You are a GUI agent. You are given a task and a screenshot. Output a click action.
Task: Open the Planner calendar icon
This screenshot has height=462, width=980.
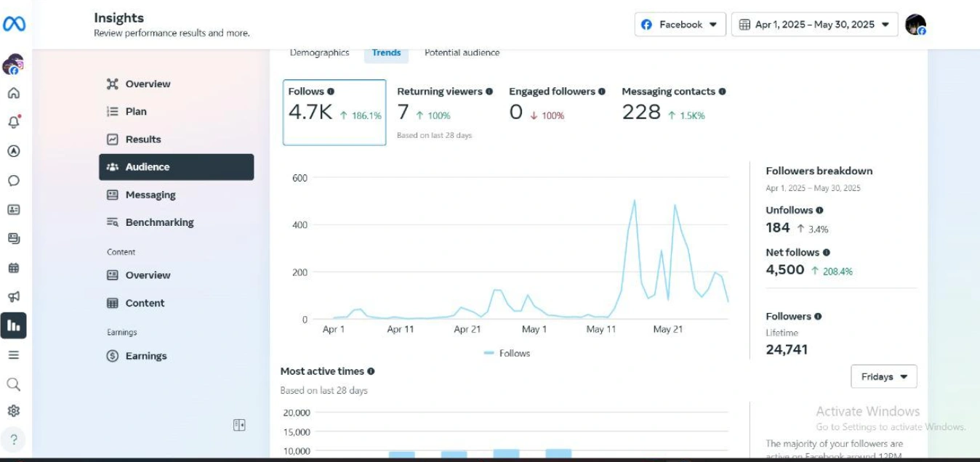(13, 268)
